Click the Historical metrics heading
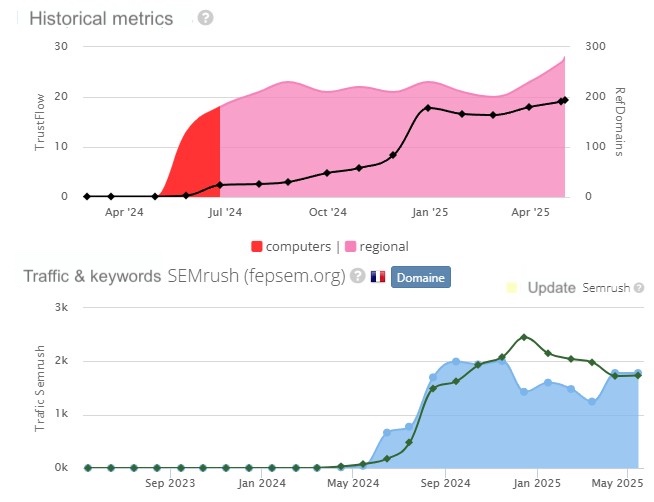Viewport: 654px width, 502px height. 101,19
